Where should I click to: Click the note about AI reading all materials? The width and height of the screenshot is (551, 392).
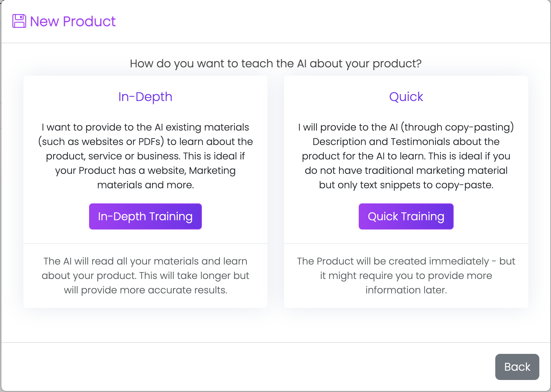[x=145, y=276]
